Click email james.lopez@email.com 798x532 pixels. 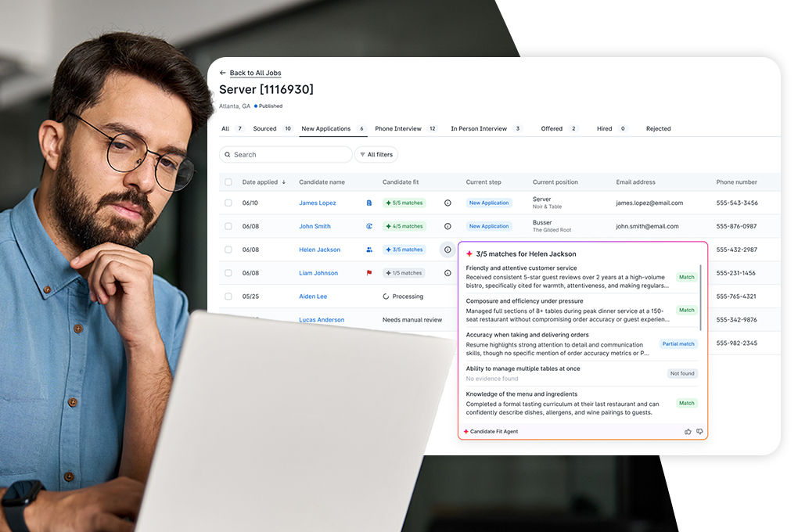click(x=649, y=203)
